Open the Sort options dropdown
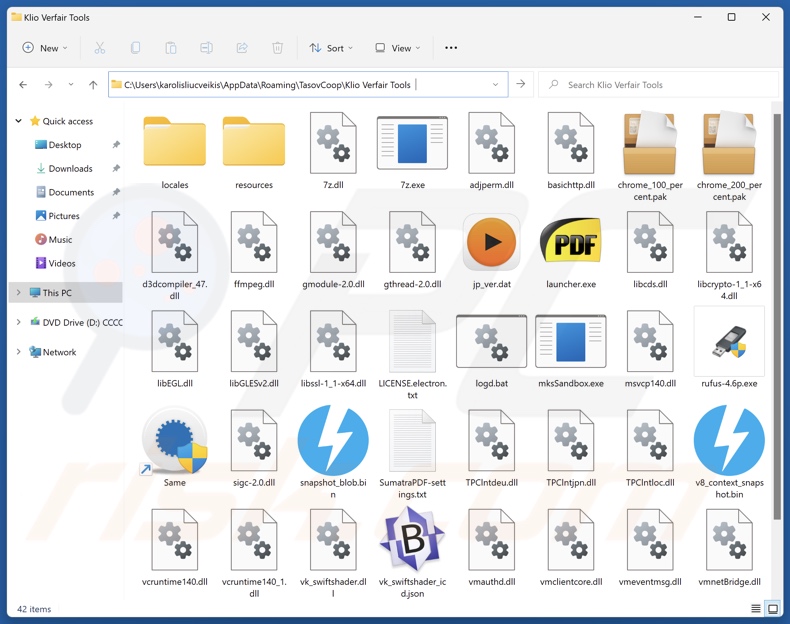 331,48
